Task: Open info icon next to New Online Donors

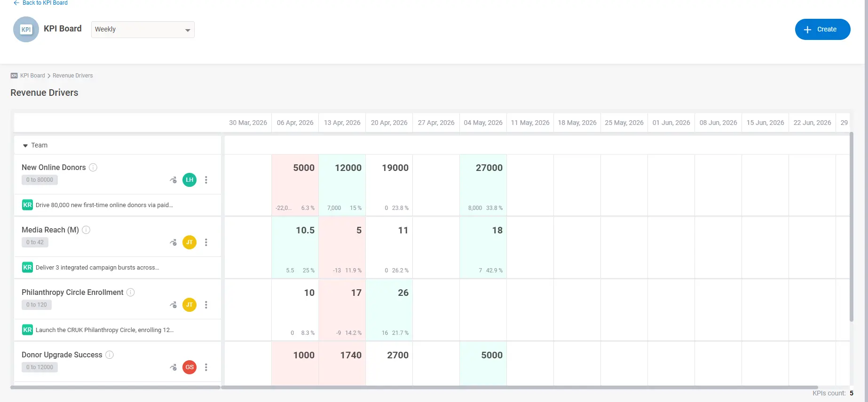Action: click(93, 167)
